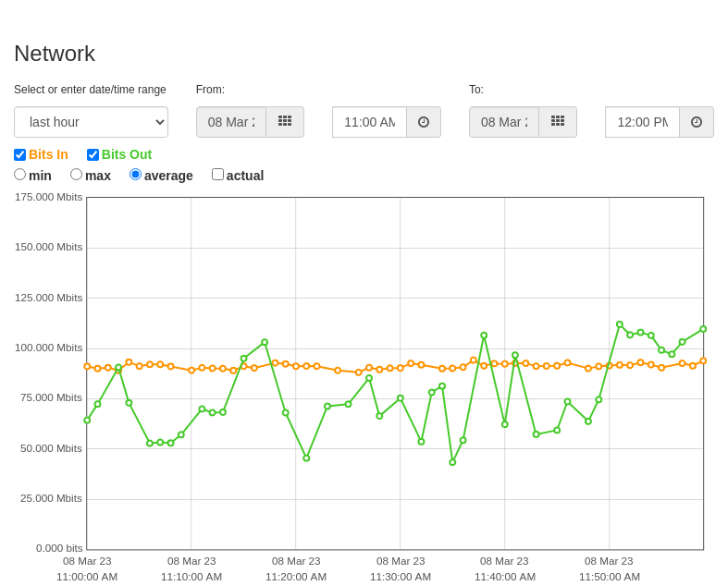Select the average radio button
Viewport: 728px width, 586px height.
[135, 175]
